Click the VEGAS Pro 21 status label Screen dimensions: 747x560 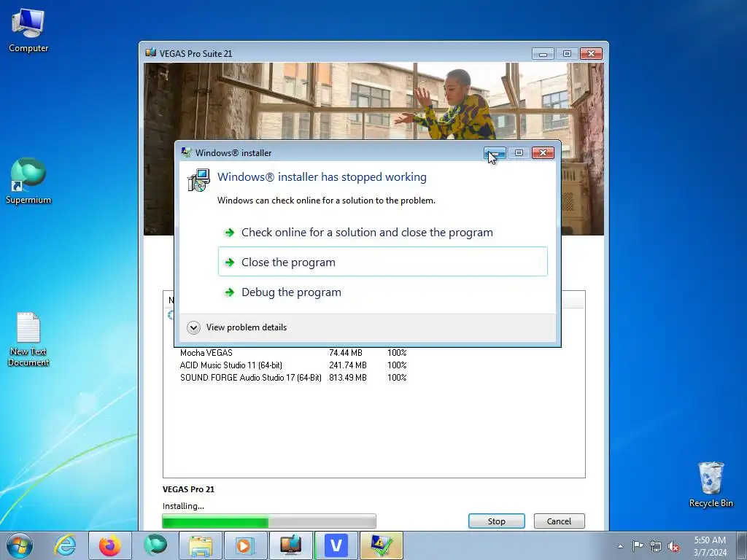pos(188,489)
